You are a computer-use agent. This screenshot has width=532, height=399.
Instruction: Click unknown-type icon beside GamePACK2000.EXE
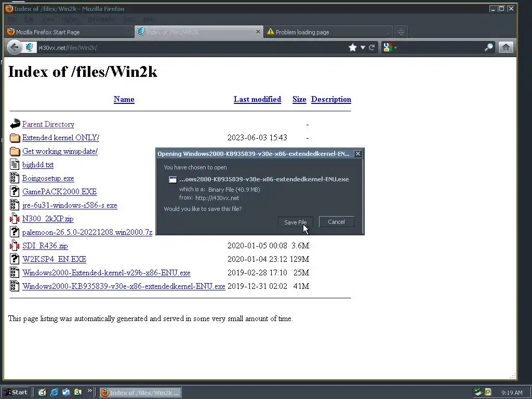[x=15, y=191]
